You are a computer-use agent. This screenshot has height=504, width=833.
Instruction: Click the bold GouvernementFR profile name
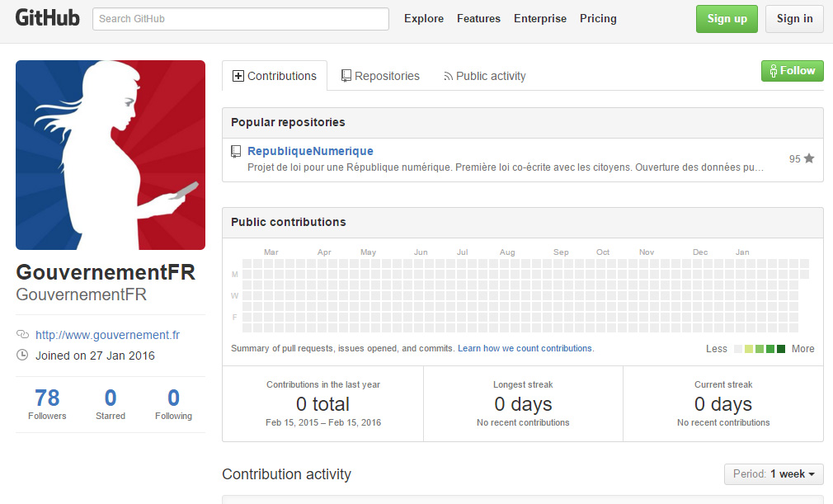(x=106, y=272)
